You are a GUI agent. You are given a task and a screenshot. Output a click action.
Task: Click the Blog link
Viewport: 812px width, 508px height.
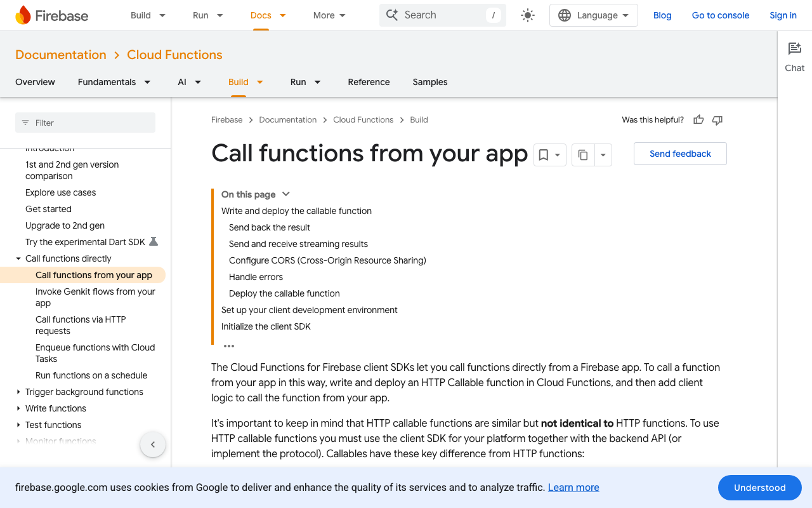662,15
